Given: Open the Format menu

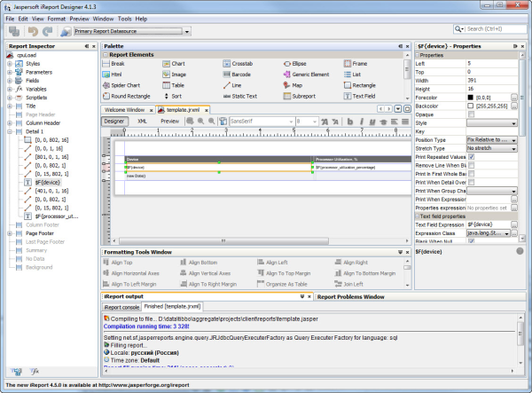Looking at the screenshot, I should pos(57,19).
